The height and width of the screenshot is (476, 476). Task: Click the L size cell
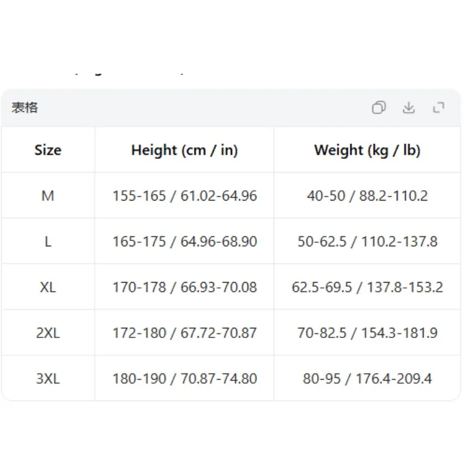coord(48,242)
